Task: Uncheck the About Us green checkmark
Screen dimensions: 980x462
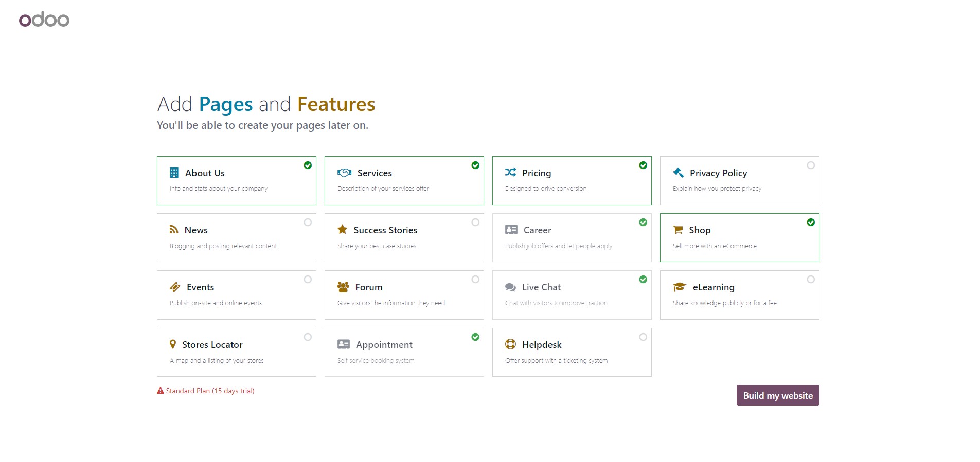Action: click(x=308, y=165)
